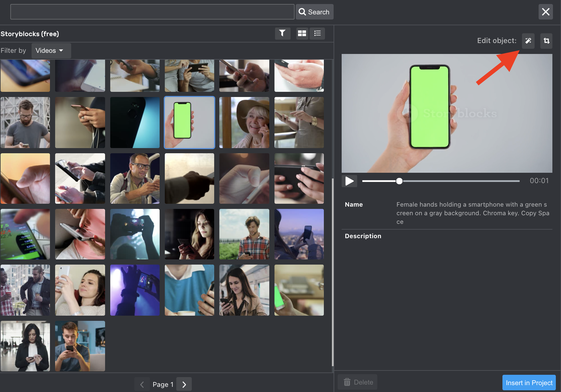Close the media browser panel
The image size is (561, 392).
coord(546,11)
